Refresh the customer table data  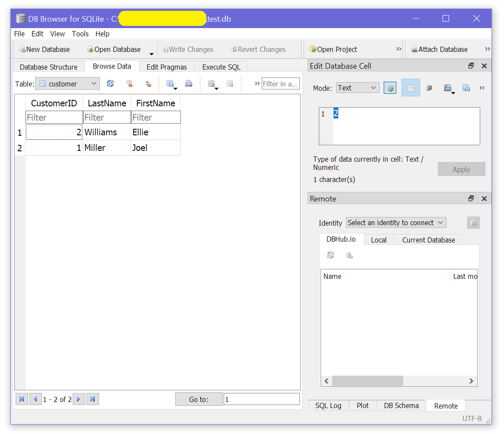coord(110,84)
